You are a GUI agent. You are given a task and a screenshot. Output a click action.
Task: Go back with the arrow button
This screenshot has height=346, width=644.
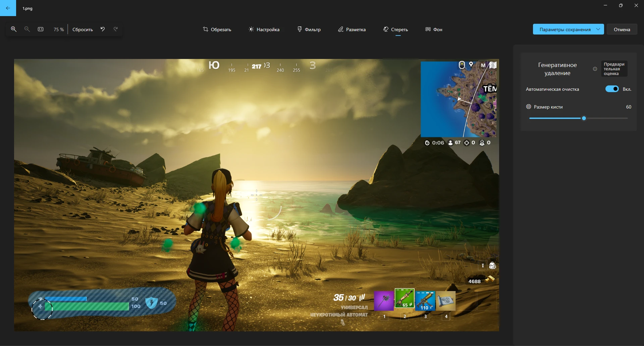(8, 8)
